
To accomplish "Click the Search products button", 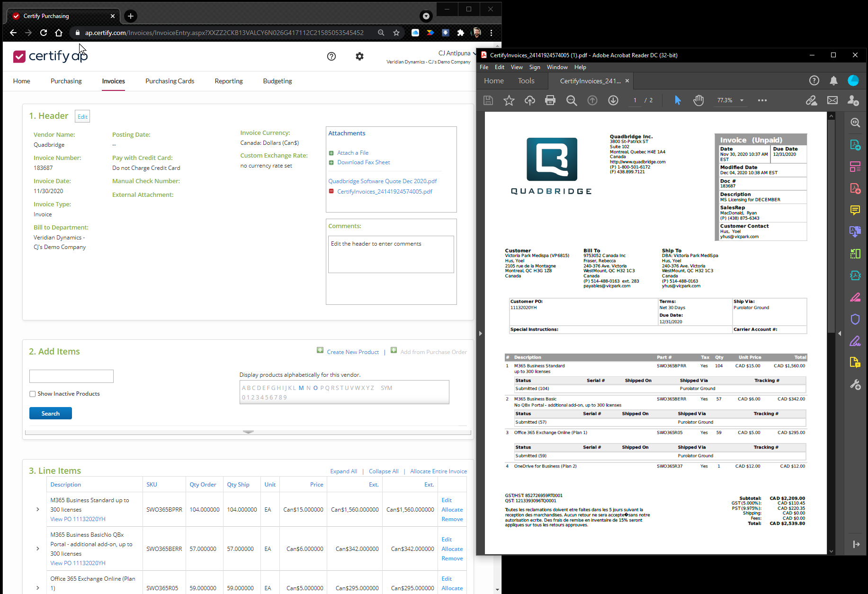I will pos(51,413).
